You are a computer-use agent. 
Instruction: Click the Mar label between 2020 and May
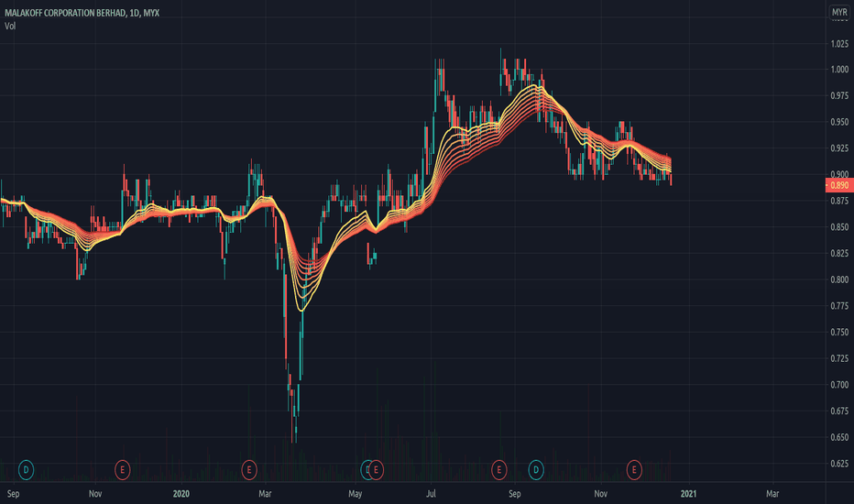(265, 494)
